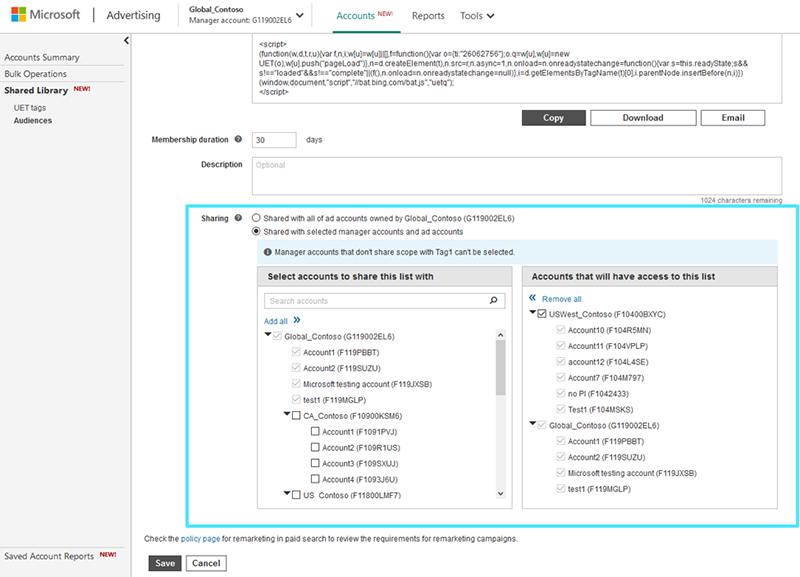
Task: Open the Reports tab
Action: click(x=428, y=16)
